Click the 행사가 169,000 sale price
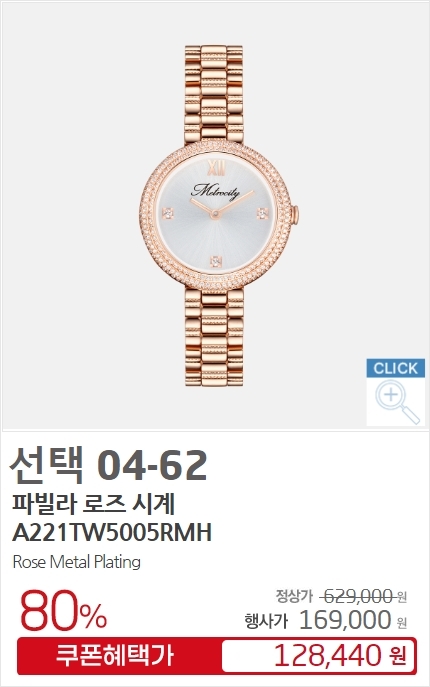The height and width of the screenshot is (687, 430). [x=326, y=620]
